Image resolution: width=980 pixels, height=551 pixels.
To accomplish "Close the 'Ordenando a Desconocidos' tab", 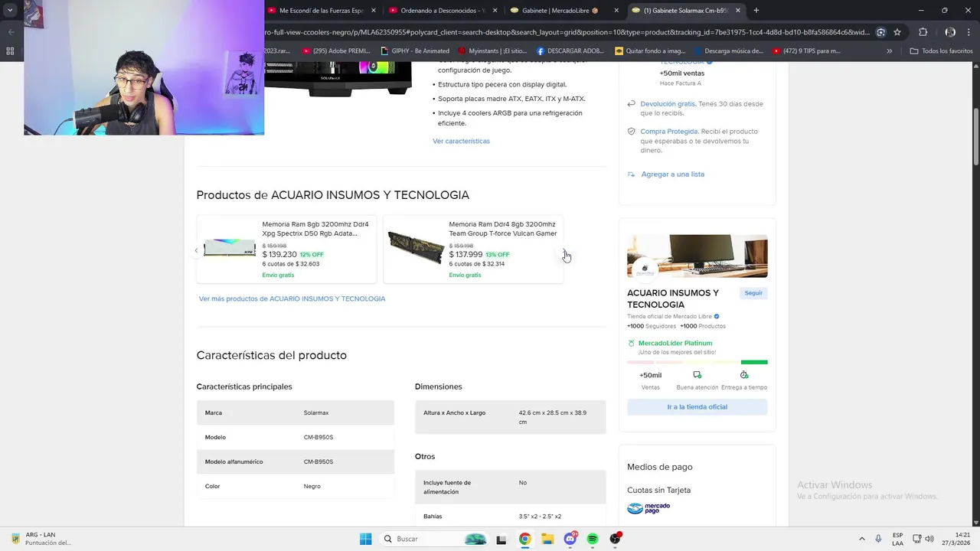I will pos(495,10).
